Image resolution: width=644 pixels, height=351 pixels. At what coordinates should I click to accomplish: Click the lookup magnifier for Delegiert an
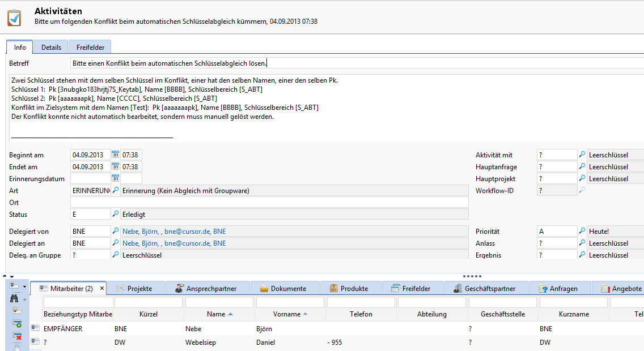pyautogui.click(x=116, y=243)
